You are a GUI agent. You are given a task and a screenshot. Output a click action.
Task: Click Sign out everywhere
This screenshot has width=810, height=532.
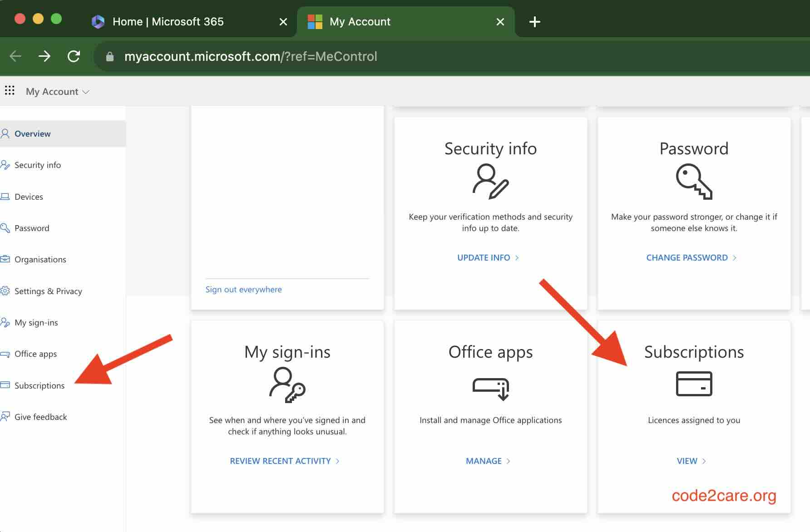(x=243, y=289)
